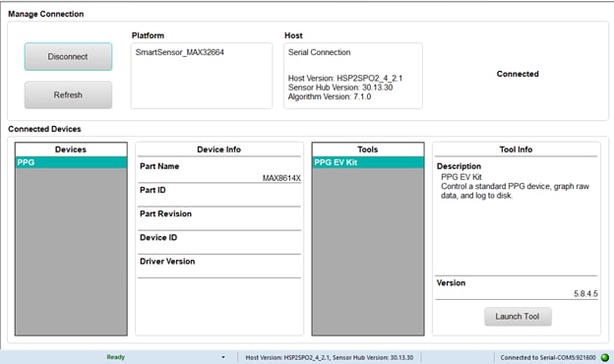This screenshot has width=614, height=364.
Task: Click the Platform box showing SmartSensor_MAX32664
Action: tap(202, 76)
